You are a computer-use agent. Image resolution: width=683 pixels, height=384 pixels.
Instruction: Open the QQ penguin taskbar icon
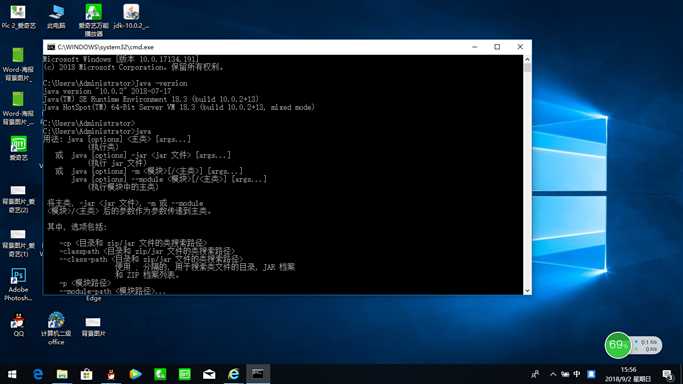pos(111,374)
